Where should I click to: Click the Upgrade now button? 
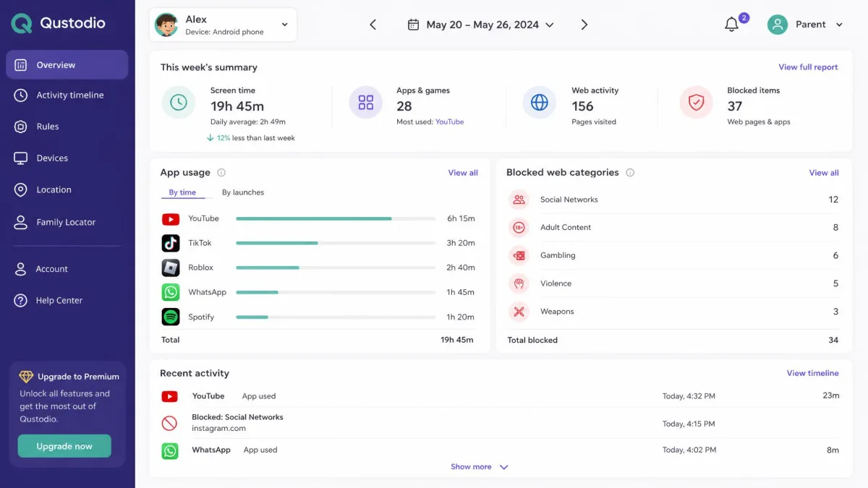click(x=64, y=446)
